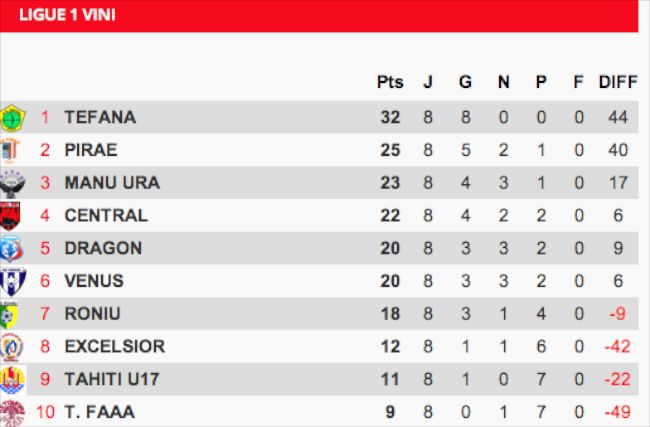Click the Tahiti U17 team crest
650x427 pixels.
[x=11, y=379]
